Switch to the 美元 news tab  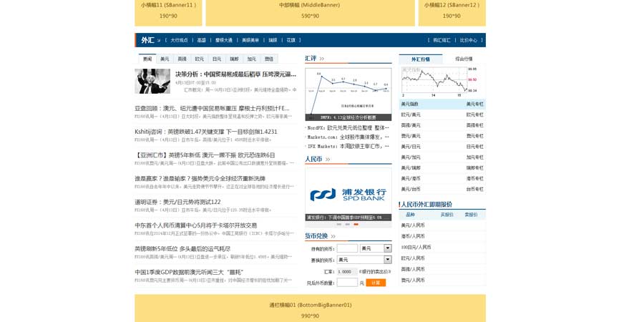pyautogui.click(x=165, y=59)
